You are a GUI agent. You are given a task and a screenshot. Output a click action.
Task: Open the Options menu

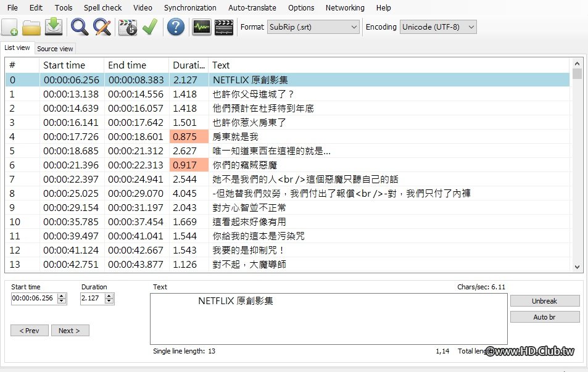[x=301, y=7]
